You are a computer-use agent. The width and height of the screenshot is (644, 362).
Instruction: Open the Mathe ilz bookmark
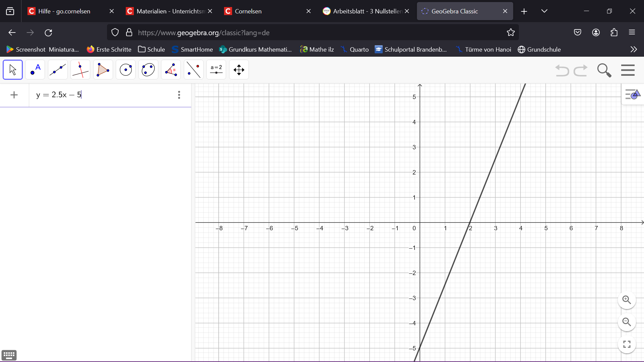click(317, 50)
